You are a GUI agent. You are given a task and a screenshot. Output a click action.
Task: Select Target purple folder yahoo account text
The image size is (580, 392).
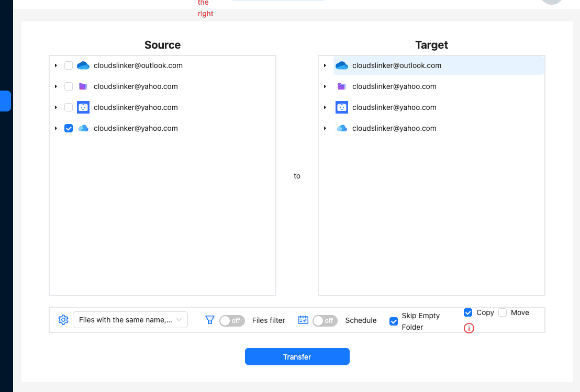394,86
